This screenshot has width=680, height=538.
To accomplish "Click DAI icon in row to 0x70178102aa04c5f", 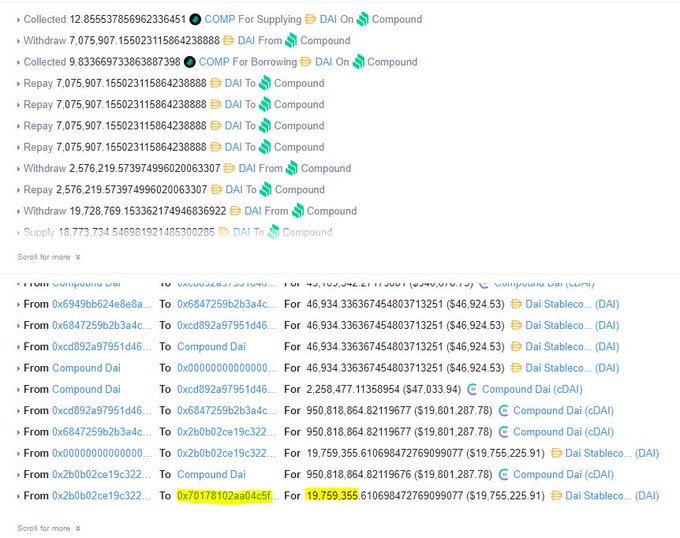I will point(556,496).
